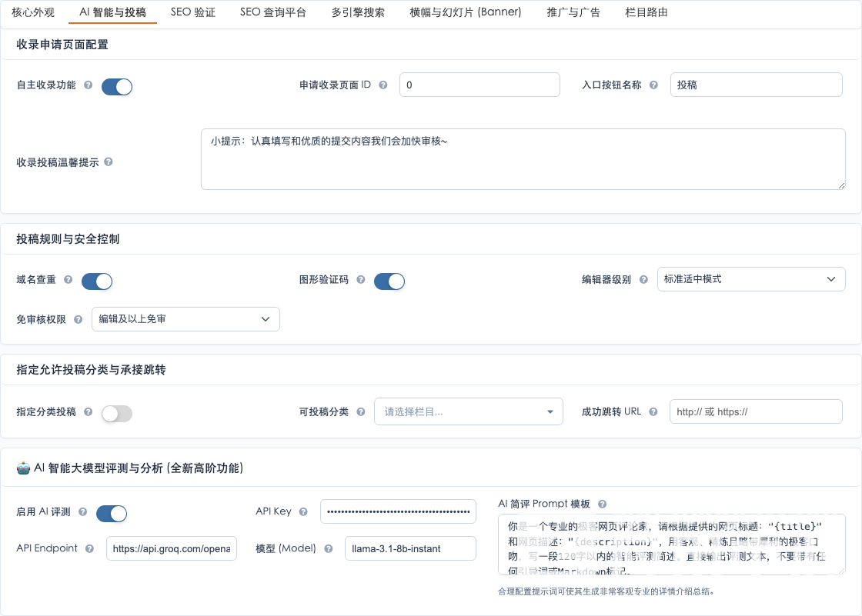Open 可投稿分类 column selector
The width and height of the screenshot is (862, 616).
click(x=469, y=411)
